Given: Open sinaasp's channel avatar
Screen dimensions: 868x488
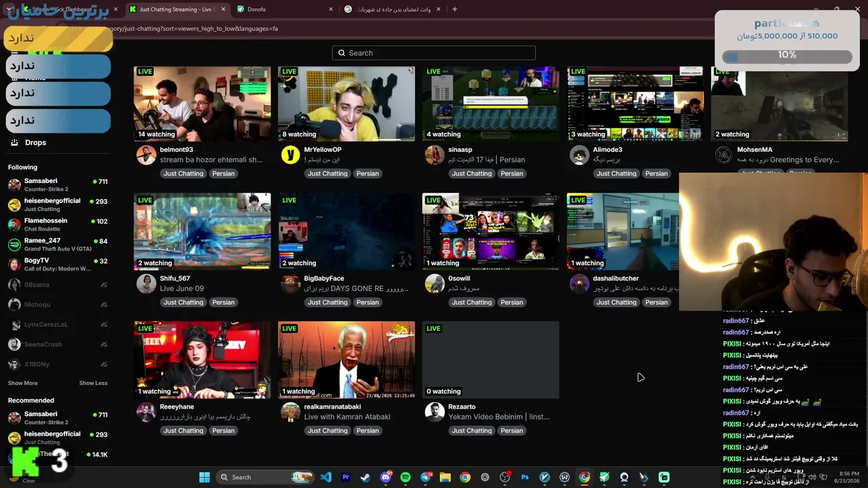Looking at the screenshot, I should (x=435, y=155).
